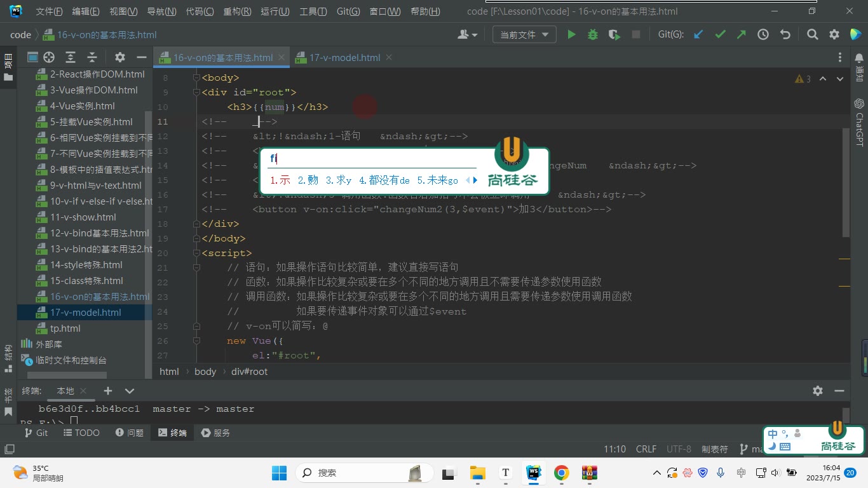Push commits with the Git push arrow
Image resolution: width=868 pixels, height=488 pixels.
pyautogui.click(x=742, y=35)
